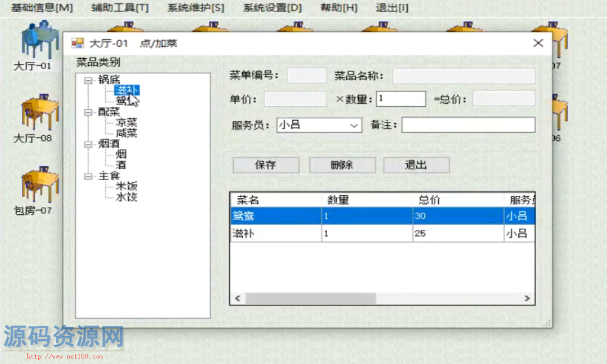Click the 总价 field
607x364 pixels.
(x=504, y=99)
